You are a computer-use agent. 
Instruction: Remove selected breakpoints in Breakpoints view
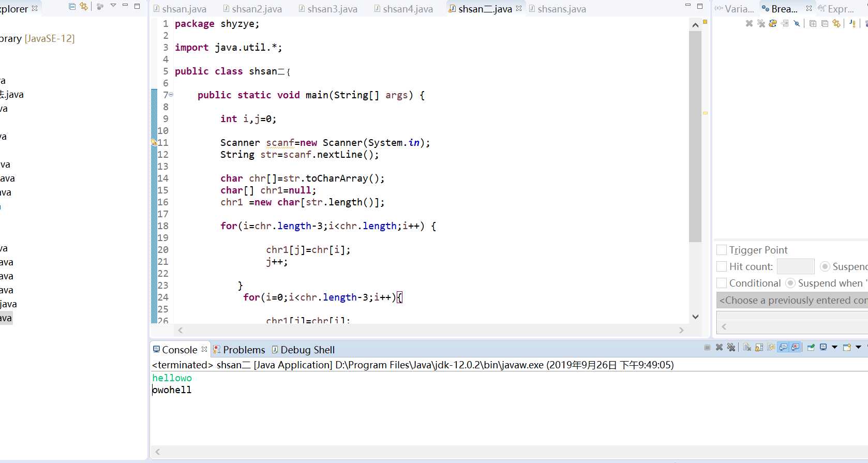pos(749,23)
